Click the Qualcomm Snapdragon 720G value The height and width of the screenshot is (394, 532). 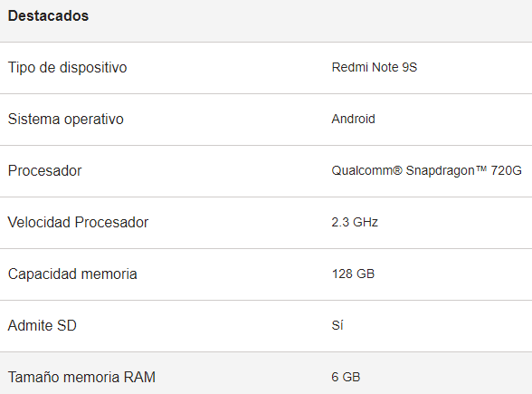426,171
